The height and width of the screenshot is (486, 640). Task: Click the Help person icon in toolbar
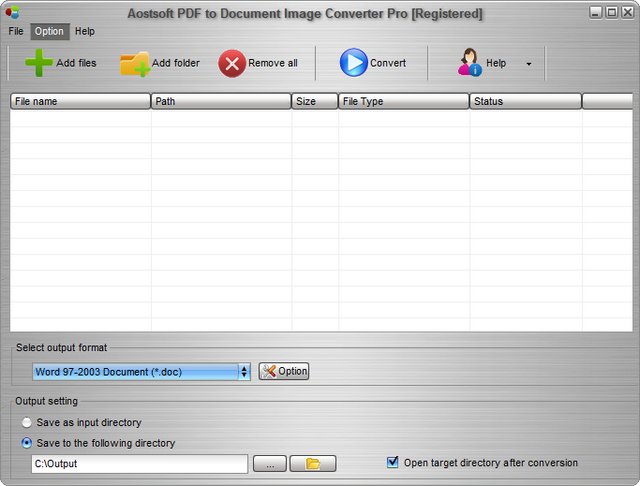click(x=469, y=63)
